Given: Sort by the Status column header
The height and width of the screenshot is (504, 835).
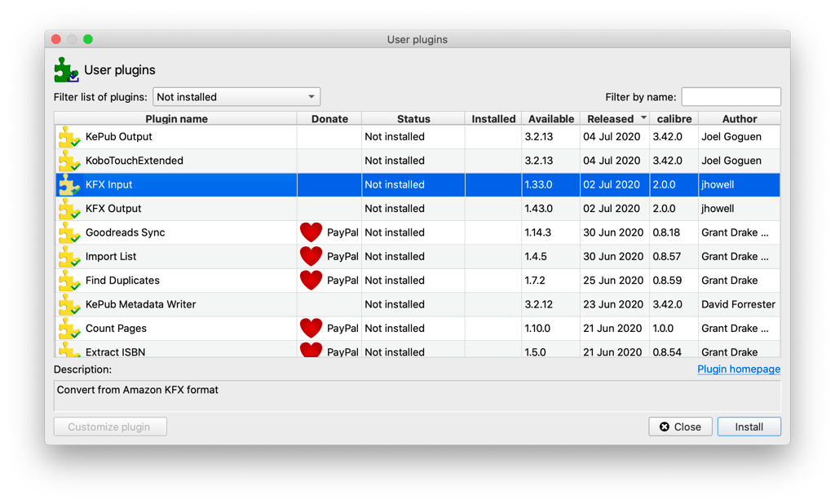Looking at the screenshot, I should (413, 119).
